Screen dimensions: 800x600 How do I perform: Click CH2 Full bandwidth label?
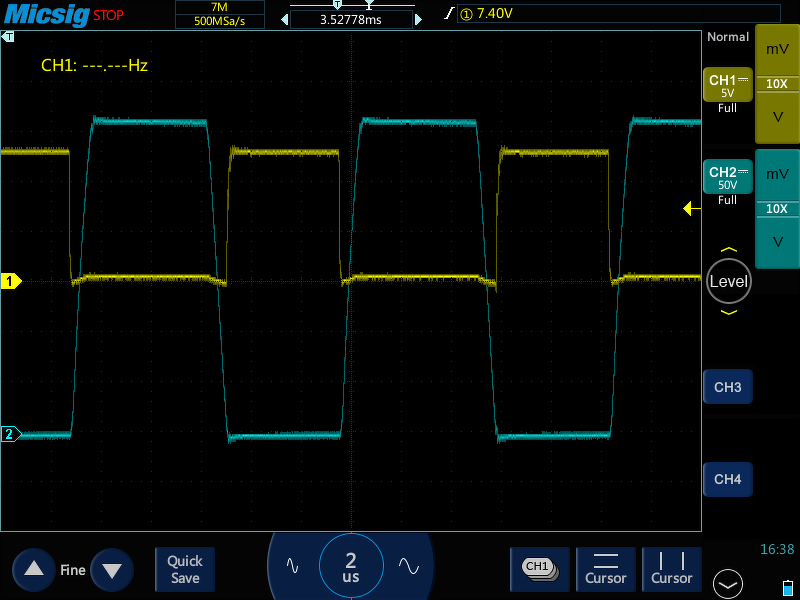click(728, 200)
